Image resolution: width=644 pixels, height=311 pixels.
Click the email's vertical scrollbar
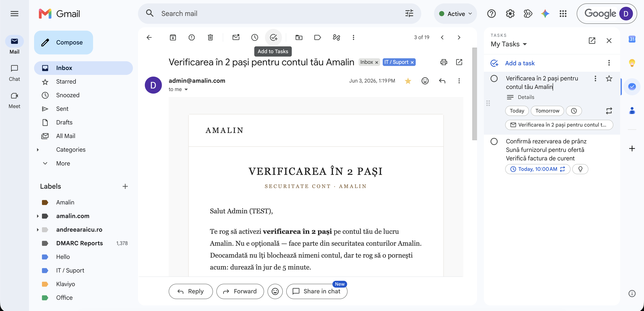coord(474,94)
